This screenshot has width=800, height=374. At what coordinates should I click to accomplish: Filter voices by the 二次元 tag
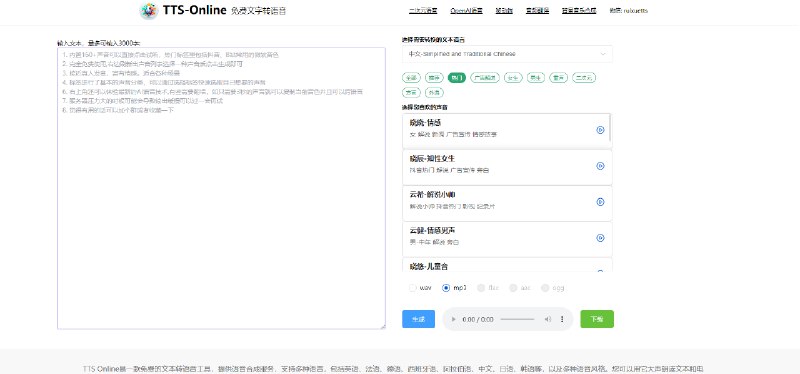tap(584, 78)
